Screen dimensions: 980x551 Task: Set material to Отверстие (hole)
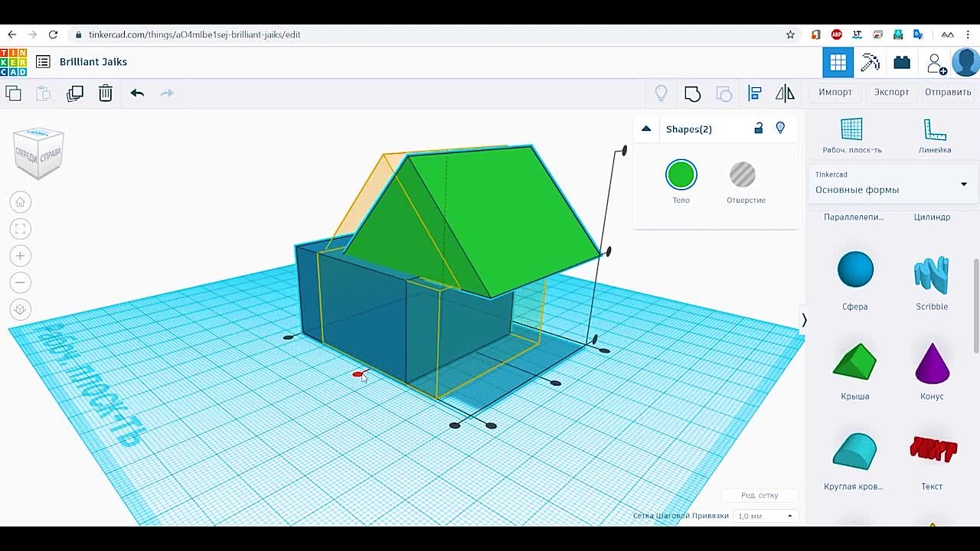click(743, 176)
